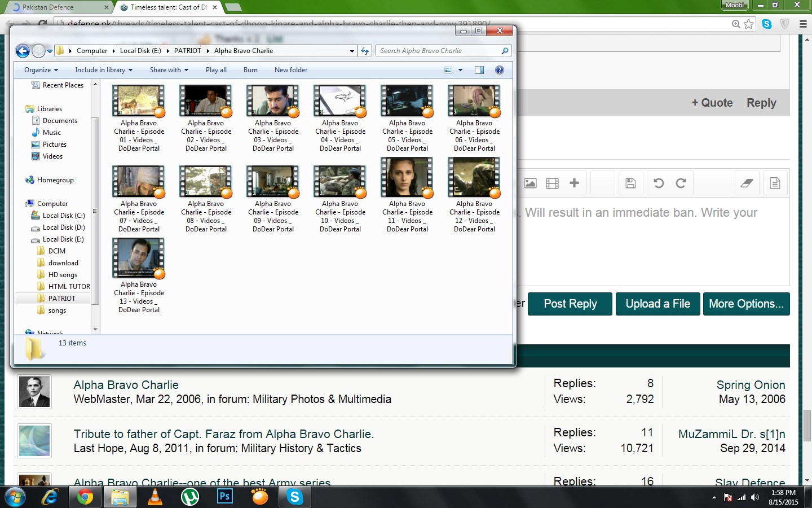Open Videos library in sidebar
Image resolution: width=812 pixels, height=508 pixels.
[x=47, y=156]
